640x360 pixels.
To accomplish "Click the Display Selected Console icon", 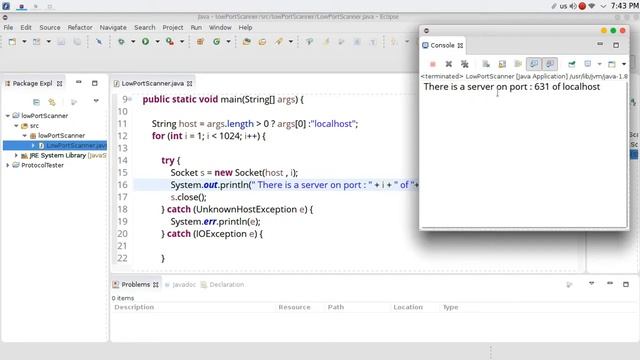I will (x=588, y=64).
